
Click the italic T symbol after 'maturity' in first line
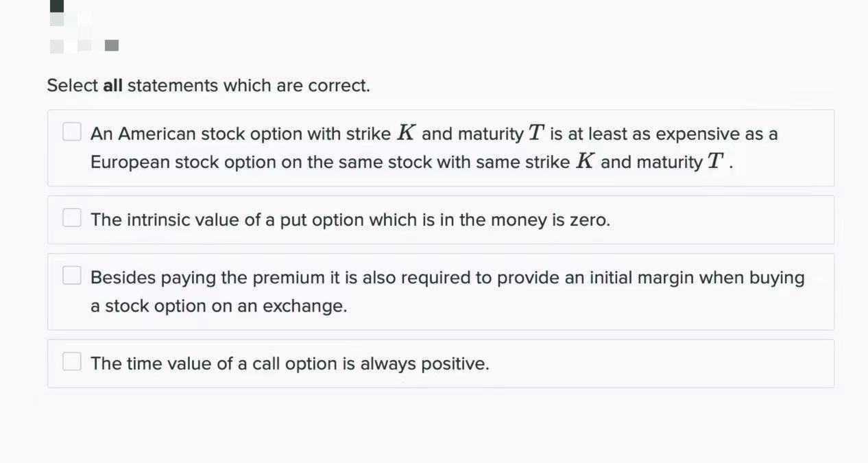coord(536,133)
